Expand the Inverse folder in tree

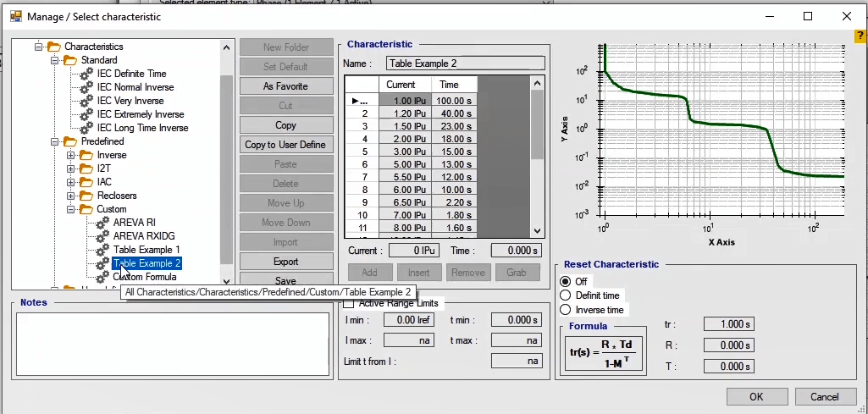point(71,155)
